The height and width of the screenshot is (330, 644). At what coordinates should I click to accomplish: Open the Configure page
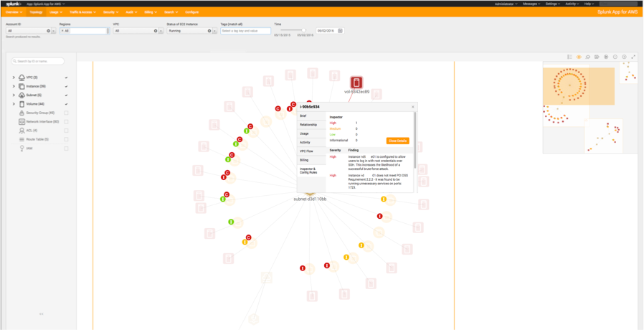pos(191,12)
